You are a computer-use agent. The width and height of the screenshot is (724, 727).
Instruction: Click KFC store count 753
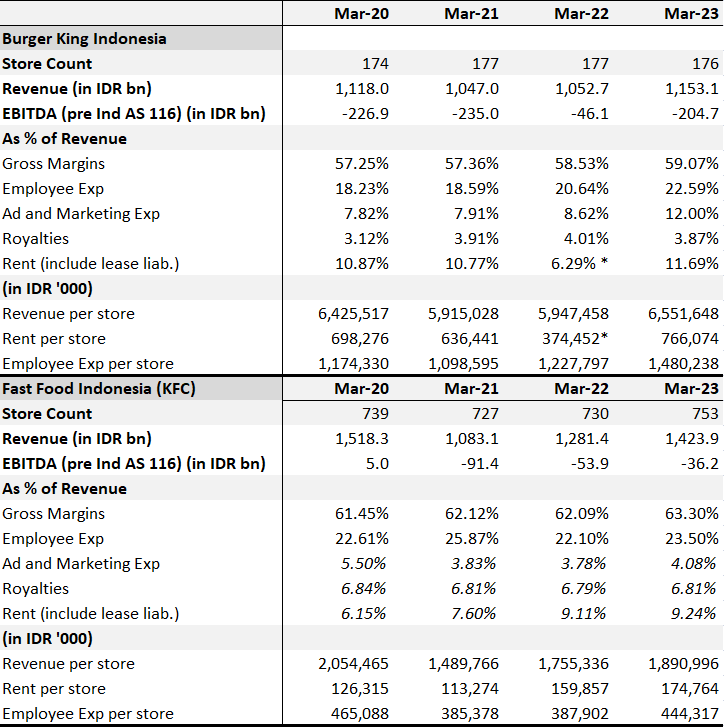705,414
